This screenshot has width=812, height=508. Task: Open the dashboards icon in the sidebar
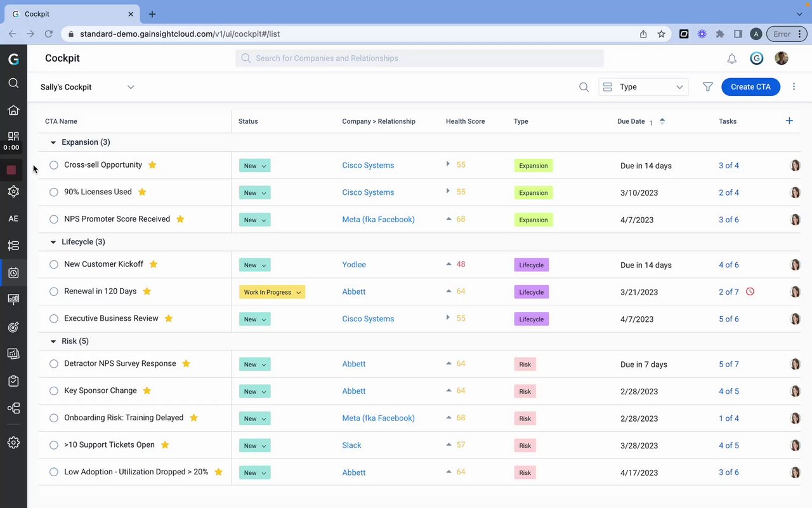tap(13, 136)
